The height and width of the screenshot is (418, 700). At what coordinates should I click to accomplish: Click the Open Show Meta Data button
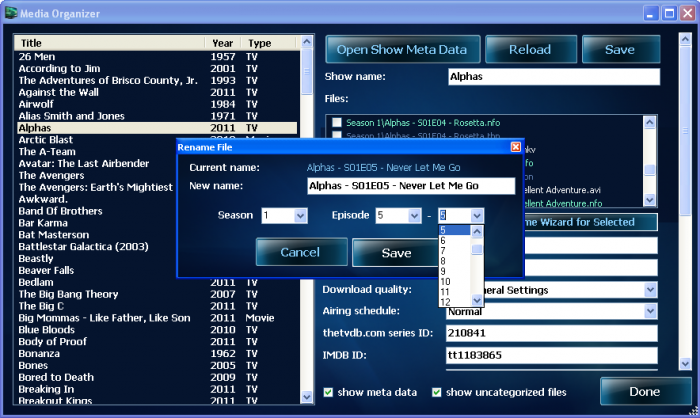(x=403, y=50)
